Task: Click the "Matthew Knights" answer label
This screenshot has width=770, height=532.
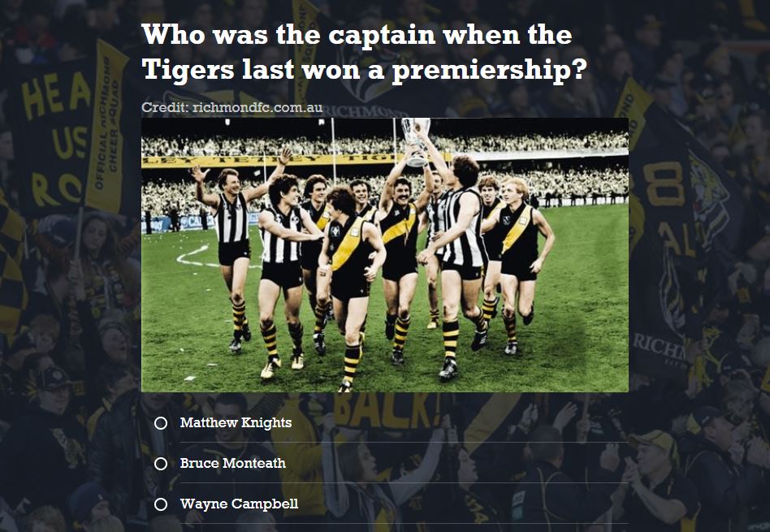Action: pos(236,422)
